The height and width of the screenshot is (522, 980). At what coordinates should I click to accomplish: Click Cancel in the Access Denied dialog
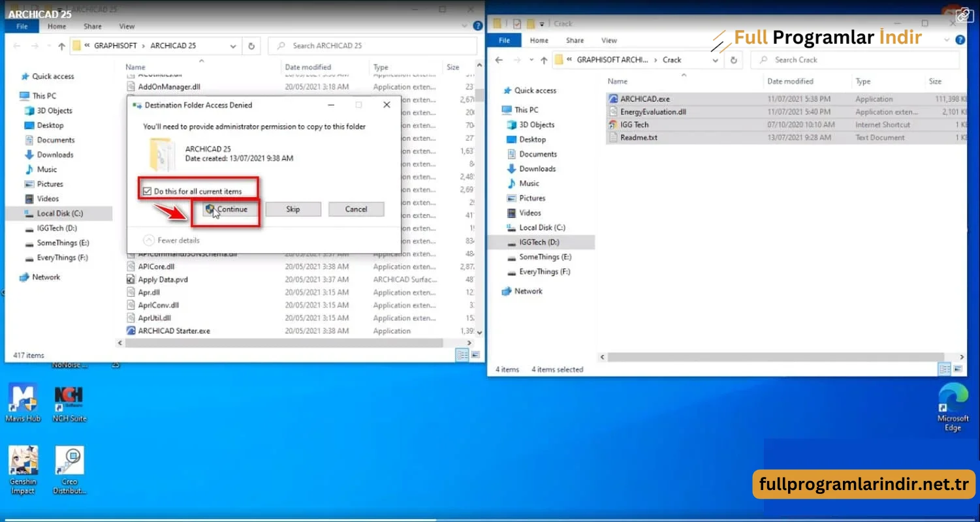[356, 209]
